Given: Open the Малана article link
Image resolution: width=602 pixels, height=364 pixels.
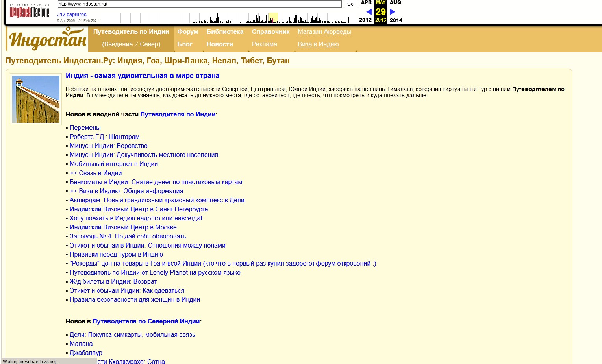Looking at the screenshot, I should point(81,344).
